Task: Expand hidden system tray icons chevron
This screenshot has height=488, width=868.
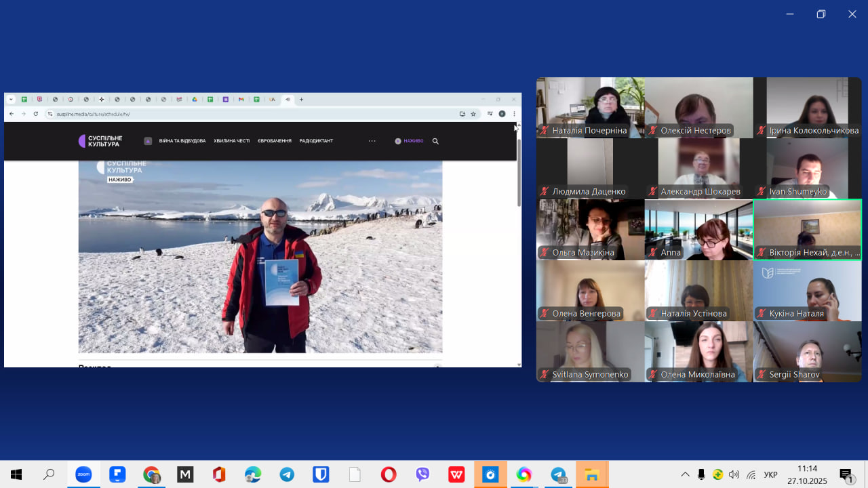Action: tap(685, 474)
